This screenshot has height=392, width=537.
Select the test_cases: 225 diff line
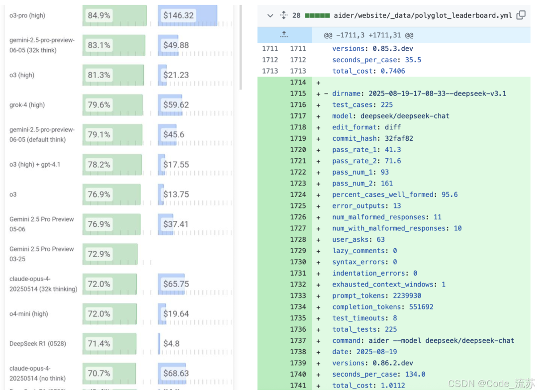362,105
